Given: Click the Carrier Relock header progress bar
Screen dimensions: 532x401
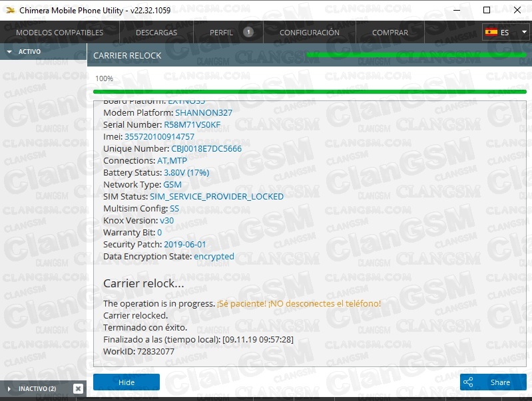Looking at the screenshot, I should point(416,55).
